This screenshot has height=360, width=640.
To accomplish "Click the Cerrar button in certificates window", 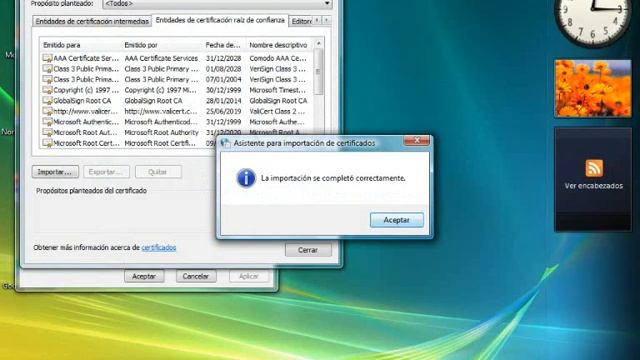I will [x=308, y=250].
